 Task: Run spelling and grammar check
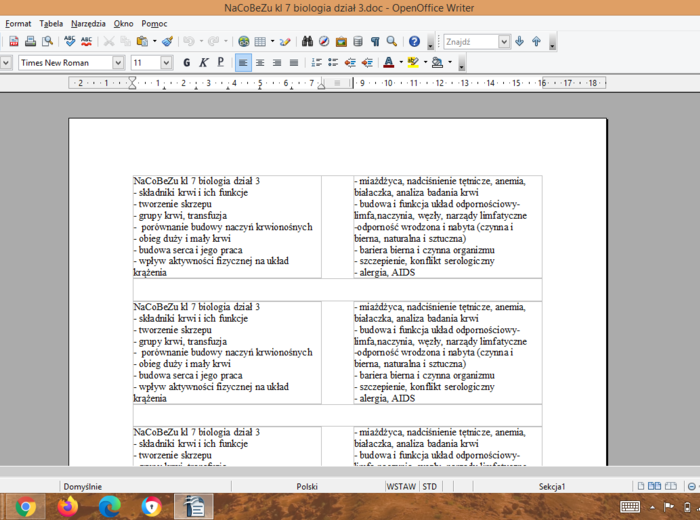tap(70, 42)
